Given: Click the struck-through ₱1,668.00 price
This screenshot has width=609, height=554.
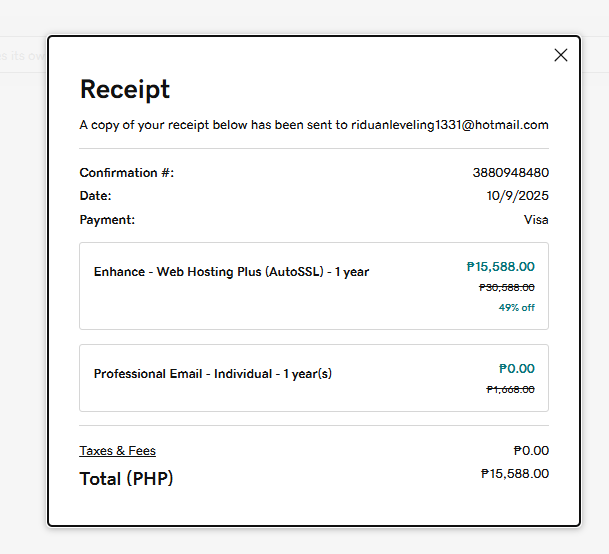Looking at the screenshot, I should click(x=510, y=390).
